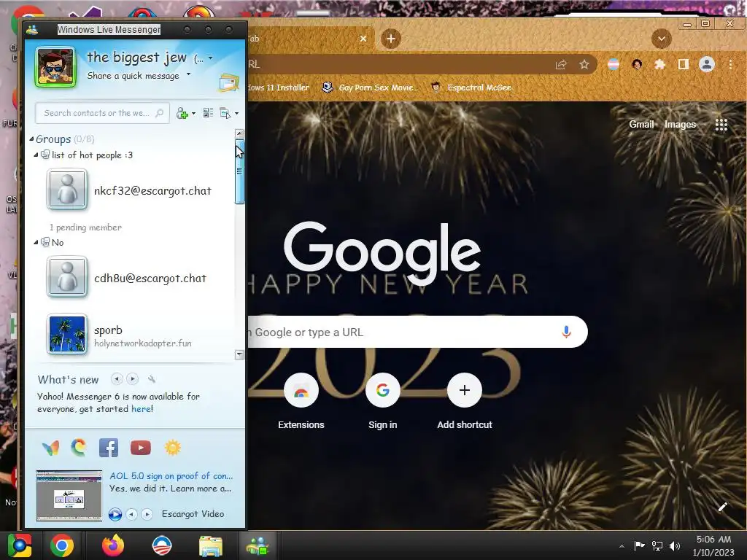The width and height of the screenshot is (747, 560).
Task: Open the Show menu dropdown arrow
Action: [237, 113]
